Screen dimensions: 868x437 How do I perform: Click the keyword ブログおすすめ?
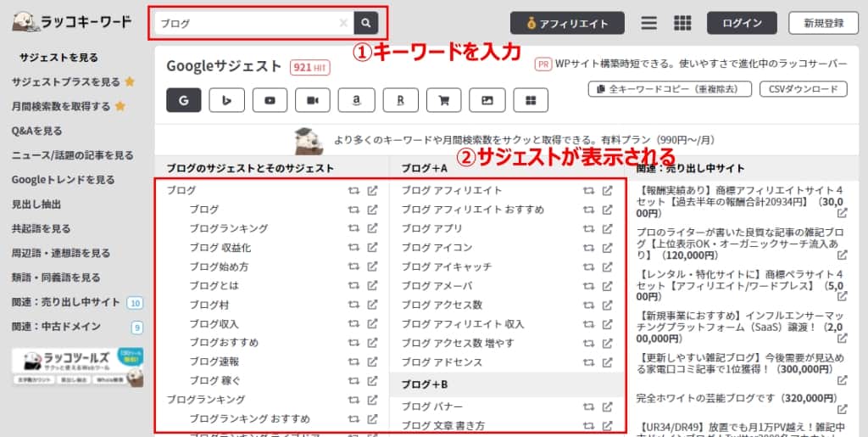(224, 343)
